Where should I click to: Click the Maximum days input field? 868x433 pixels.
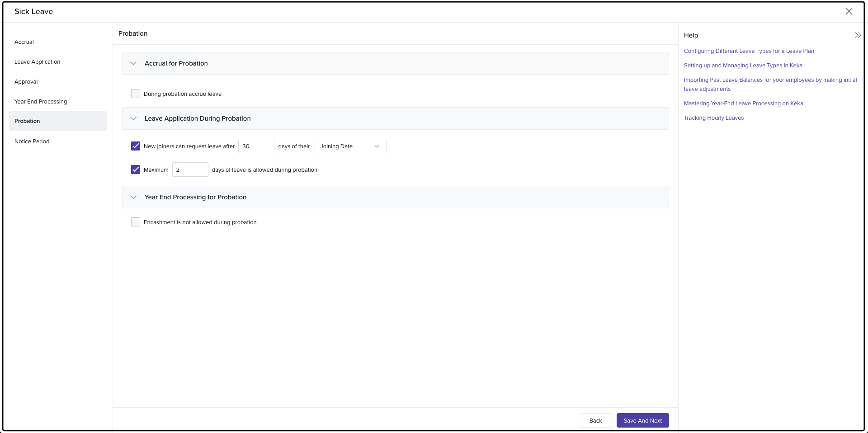tap(190, 170)
